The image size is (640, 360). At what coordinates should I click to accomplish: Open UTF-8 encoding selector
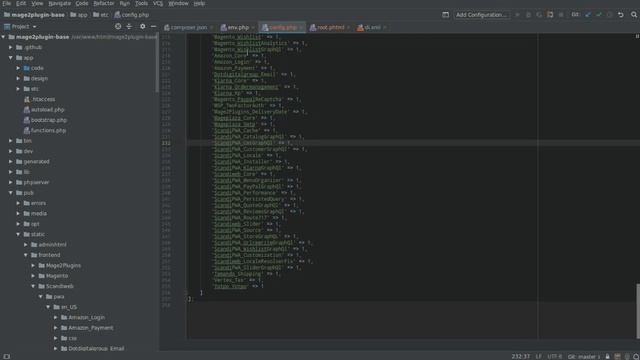tap(554, 356)
